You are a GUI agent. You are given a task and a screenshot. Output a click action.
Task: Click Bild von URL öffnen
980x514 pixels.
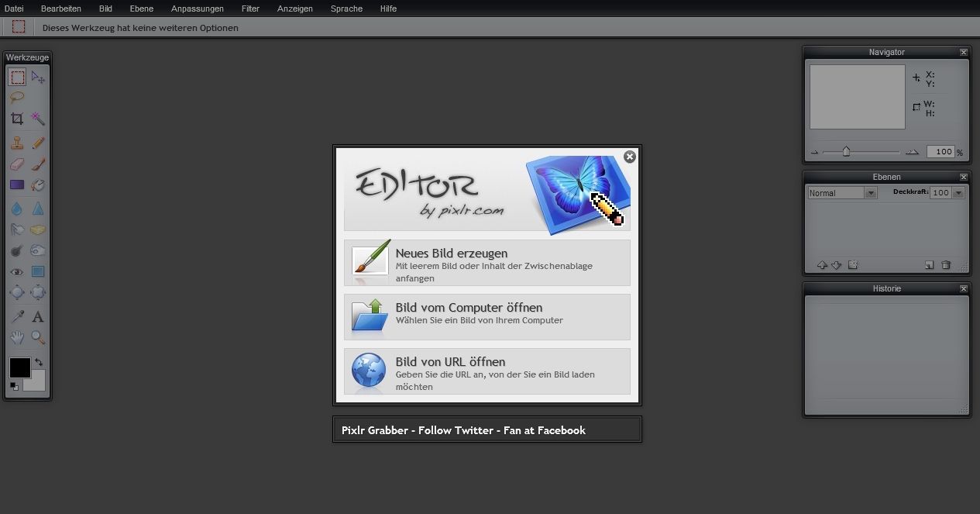coord(487,371)
